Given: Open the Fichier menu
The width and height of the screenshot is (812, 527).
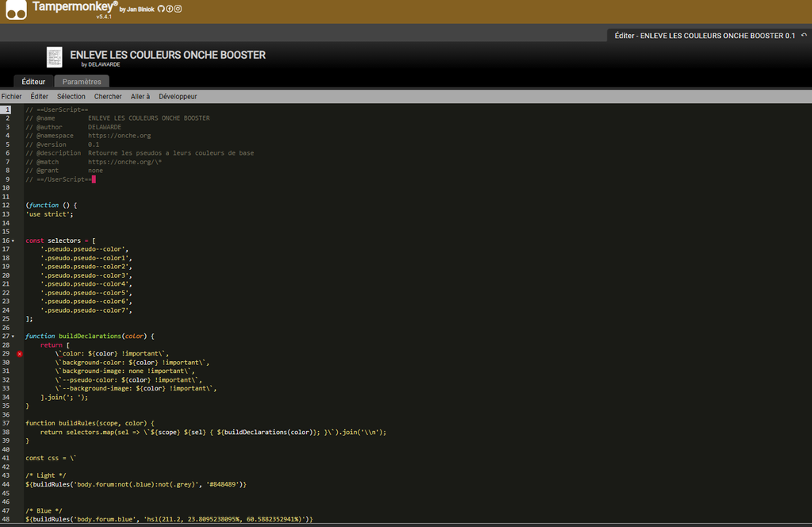Looking at the screenshot, I should (12, 96).
